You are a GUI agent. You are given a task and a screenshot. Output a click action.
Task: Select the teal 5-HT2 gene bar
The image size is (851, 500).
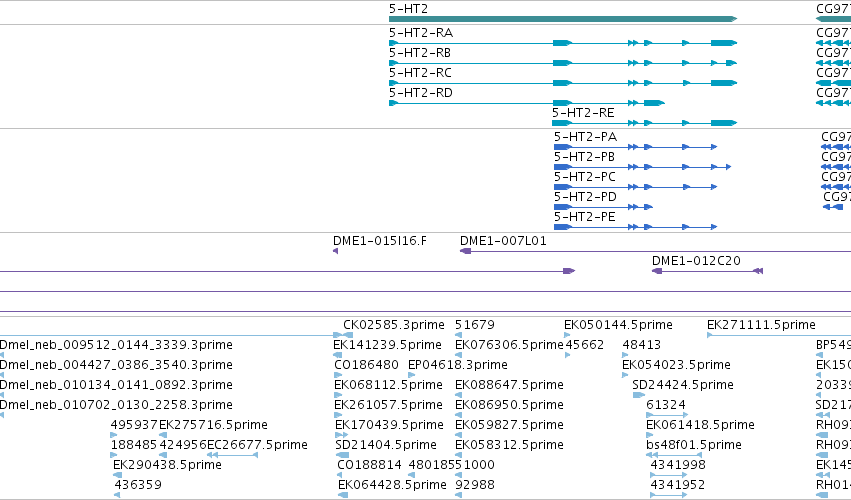click(x=563, y=19)
